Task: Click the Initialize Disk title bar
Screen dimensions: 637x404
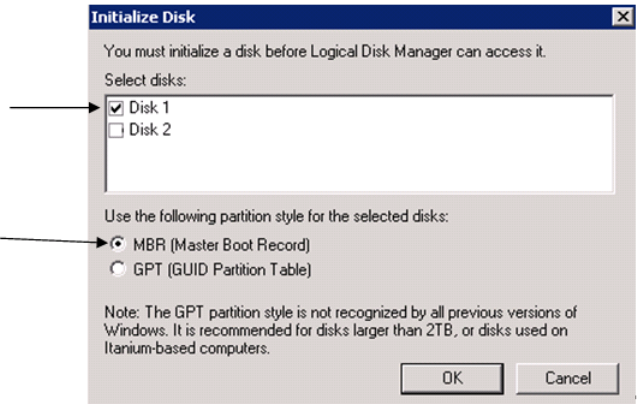Action: coord(300,17)
